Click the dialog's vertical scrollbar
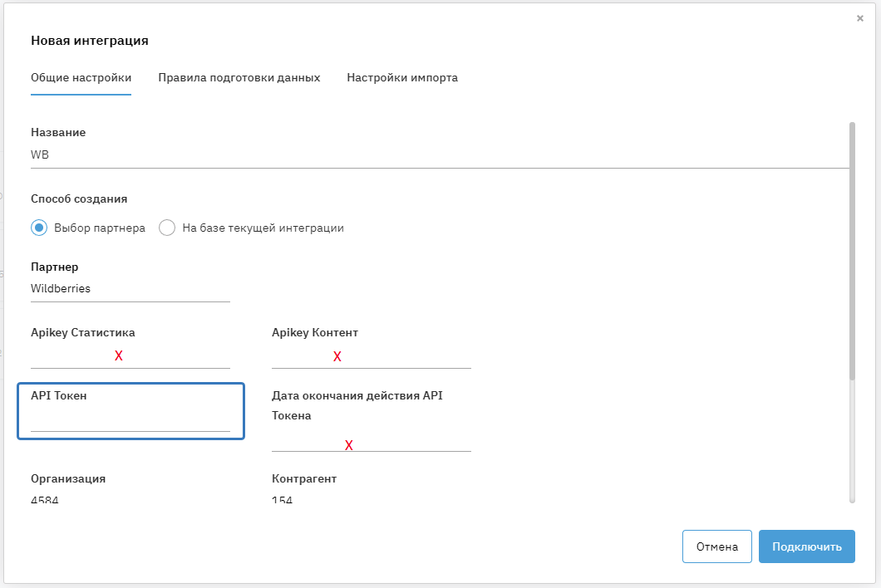 click(x=852, y=249)
